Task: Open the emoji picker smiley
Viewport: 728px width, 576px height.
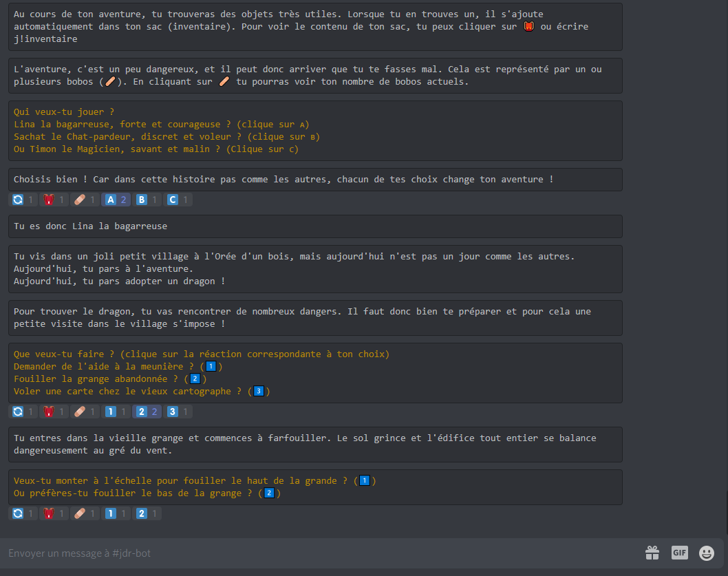Action: coord(707,553)
